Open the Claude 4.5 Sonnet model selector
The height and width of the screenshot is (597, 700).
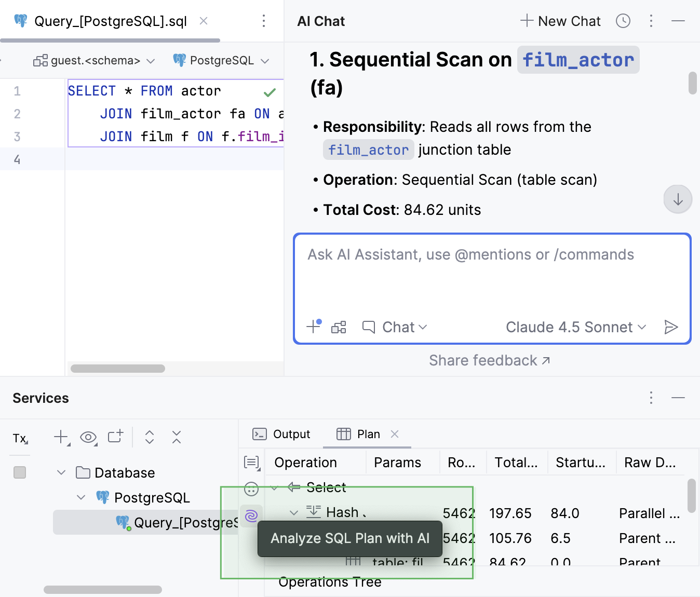pyautogui.click(x=575, y=327)
